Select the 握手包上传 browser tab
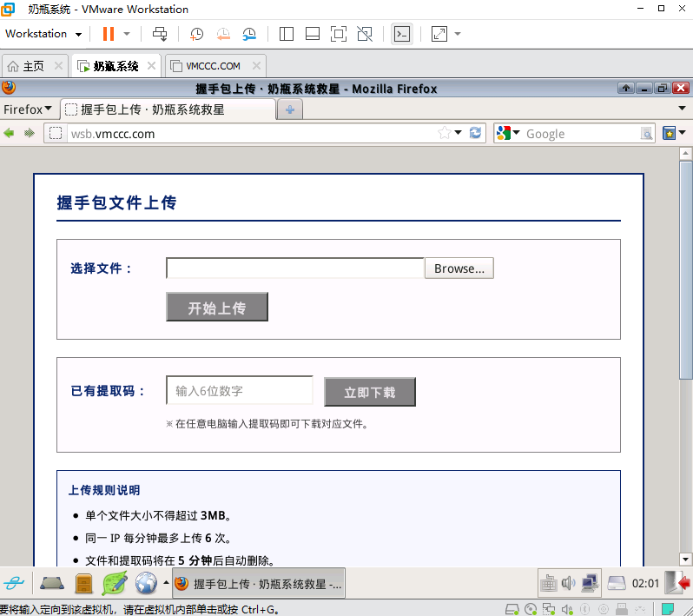This screenshot has height=616, width=693. tap(168, 109)
